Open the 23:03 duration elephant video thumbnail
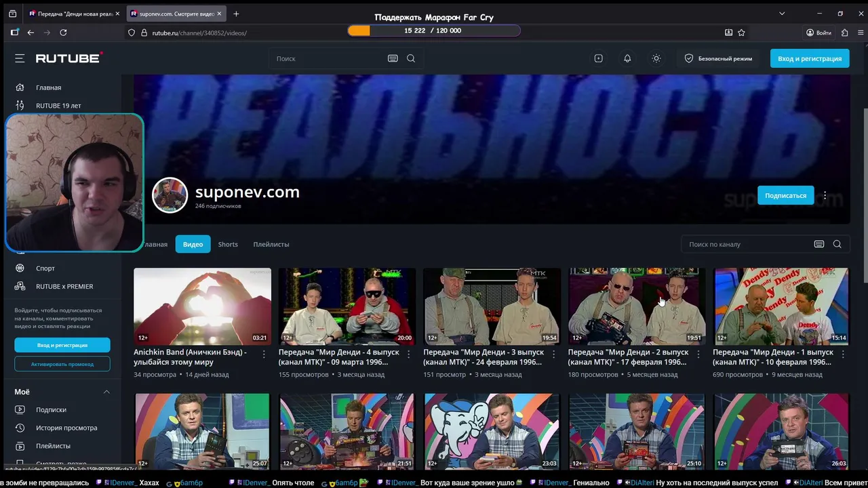Viewport: 868px width, 488px height. pyautogui.click(x=492, y=432)
